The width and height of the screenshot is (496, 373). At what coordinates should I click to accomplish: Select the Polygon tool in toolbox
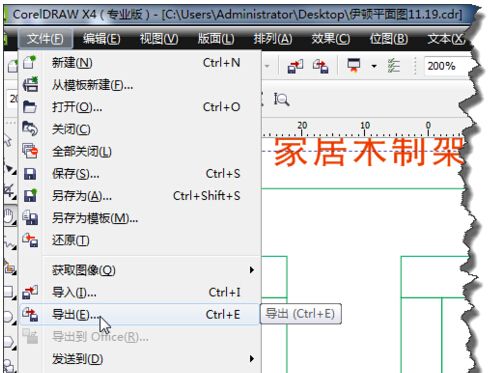pos(9,342)
